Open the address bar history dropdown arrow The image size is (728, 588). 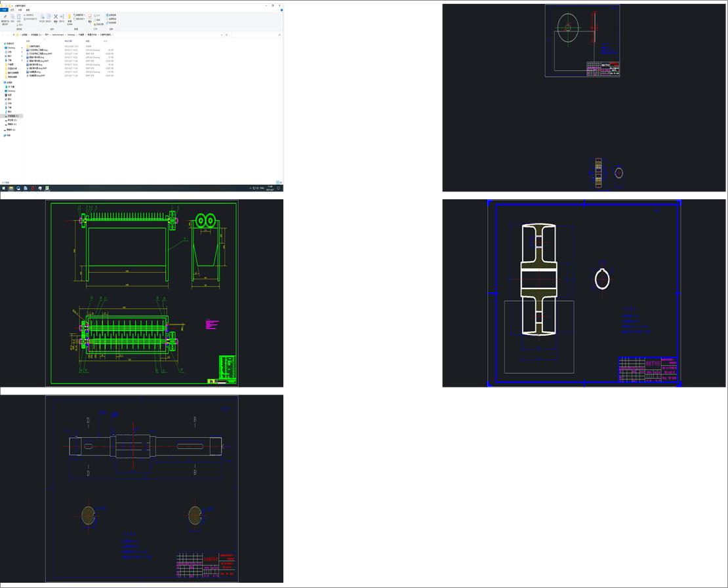pos(222,35)
